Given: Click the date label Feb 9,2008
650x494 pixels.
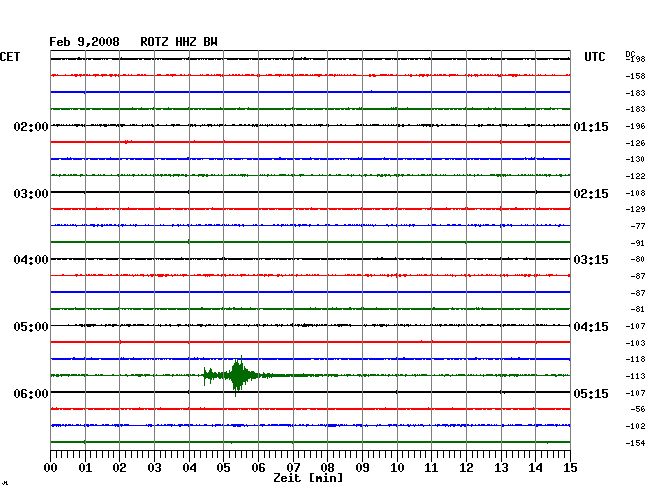Looking at the screenshot, I should 84,42.
